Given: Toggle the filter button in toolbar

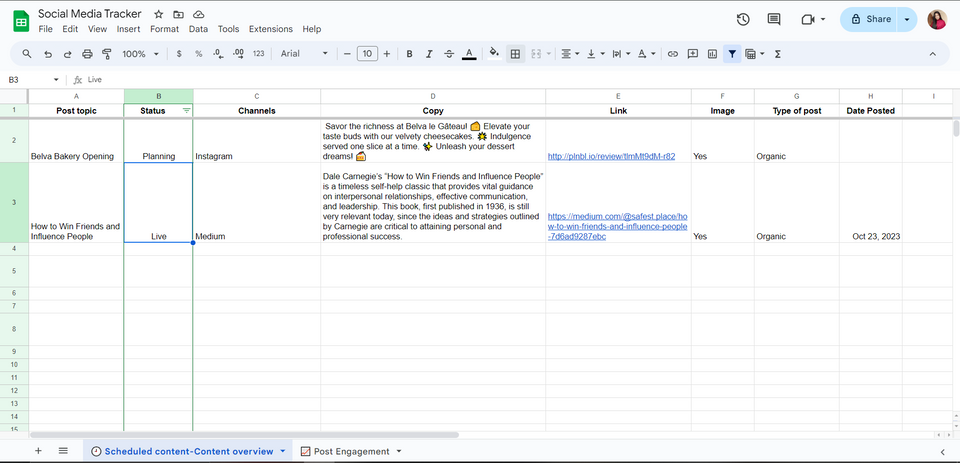Looking at the screenshot, I should tap(732, 54).
